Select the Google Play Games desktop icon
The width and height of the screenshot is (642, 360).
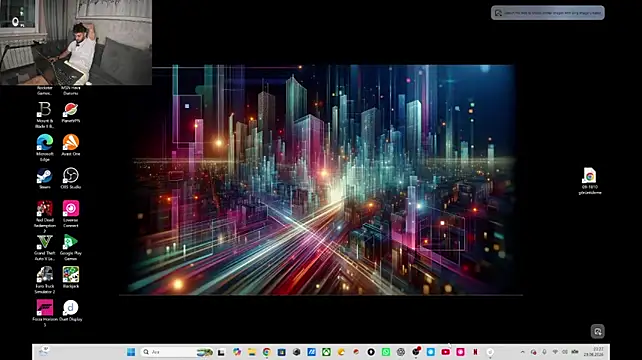(71, 247)
